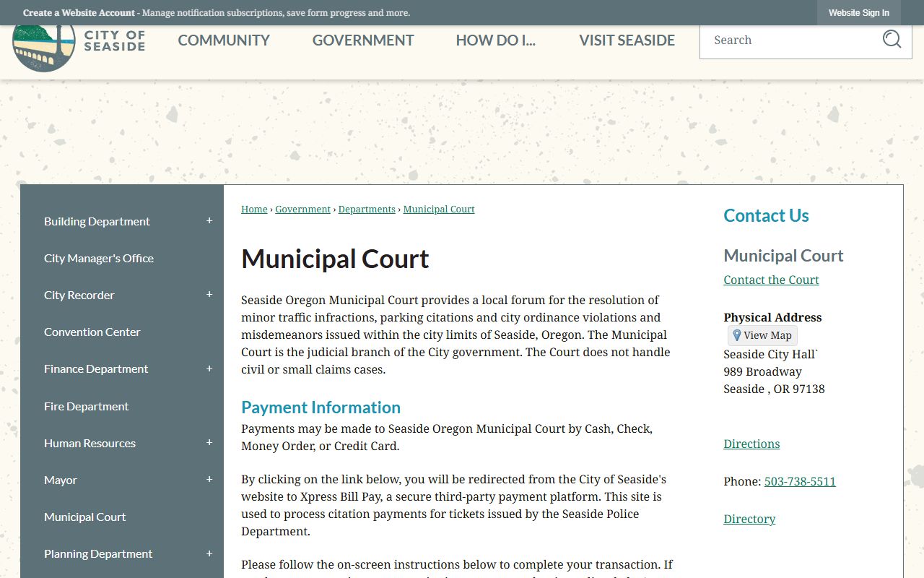Image resolution: width=924 pixels, height=578 pixels.
Task: Go to Government breadcrumb
Action: point(303,209)
